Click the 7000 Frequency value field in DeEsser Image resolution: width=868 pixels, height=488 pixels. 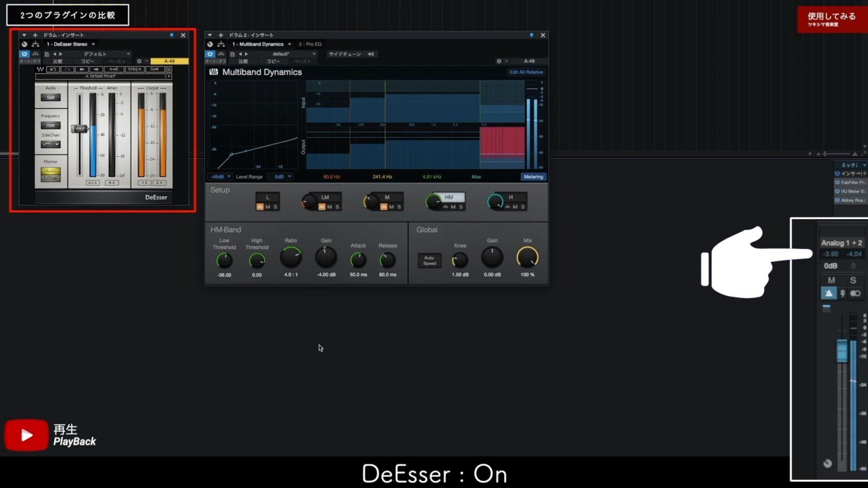[50, 125]
